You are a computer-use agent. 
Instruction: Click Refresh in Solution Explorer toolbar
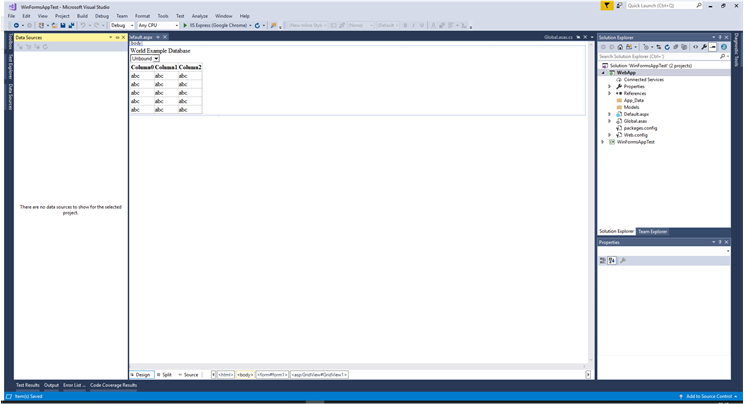coord(667,47)
